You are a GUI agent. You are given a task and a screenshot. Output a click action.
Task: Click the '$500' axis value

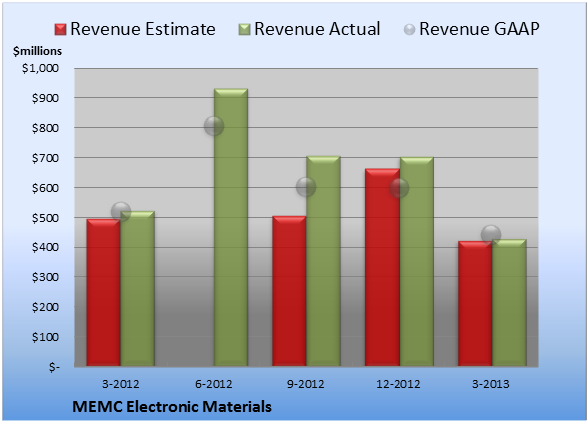tap(45, 218)
